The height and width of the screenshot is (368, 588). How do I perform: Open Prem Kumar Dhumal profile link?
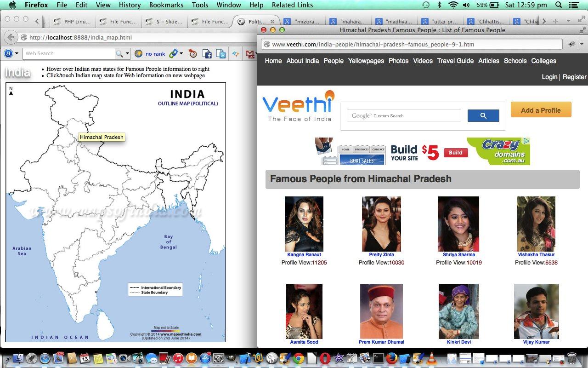tap(381, 342)
